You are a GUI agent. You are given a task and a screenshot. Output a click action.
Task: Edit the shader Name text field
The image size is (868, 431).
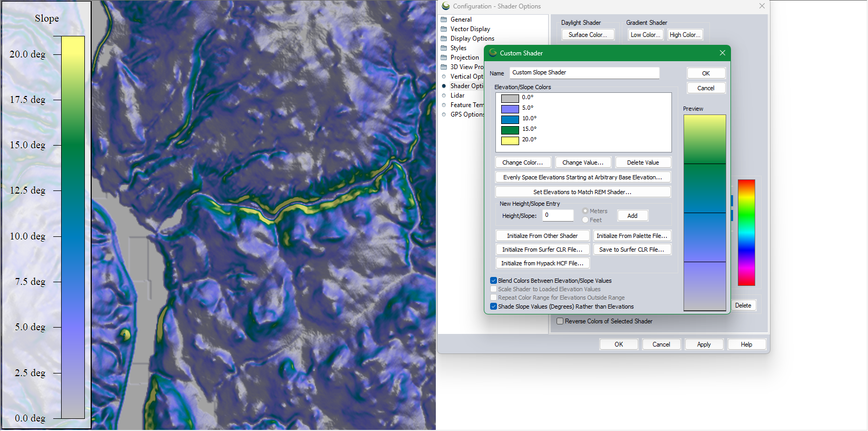584,73
